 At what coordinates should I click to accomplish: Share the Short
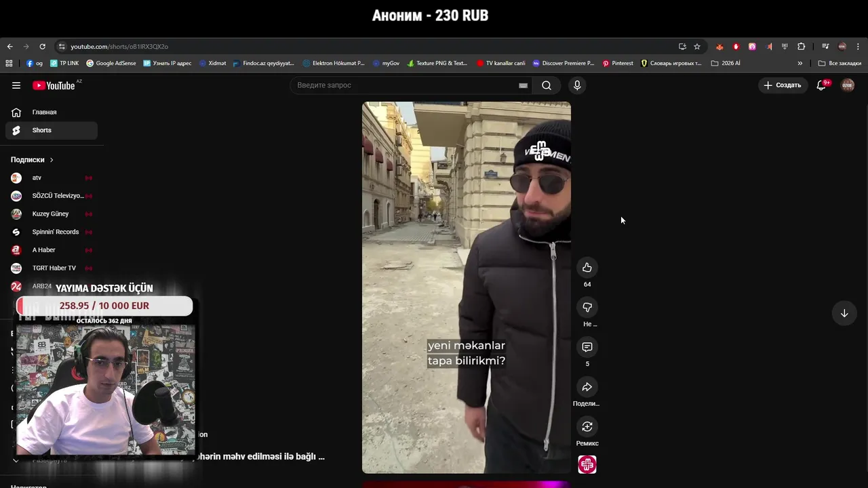coord(587,387)
